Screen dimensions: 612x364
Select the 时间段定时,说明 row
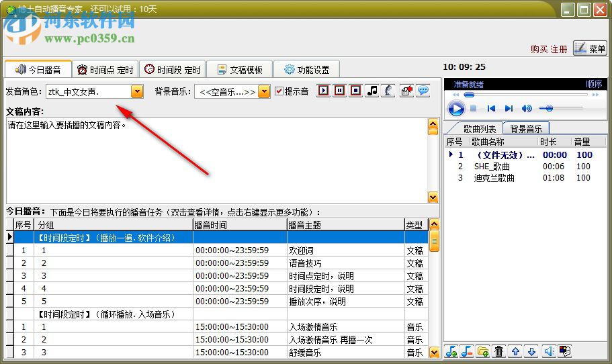pos(221,288)
